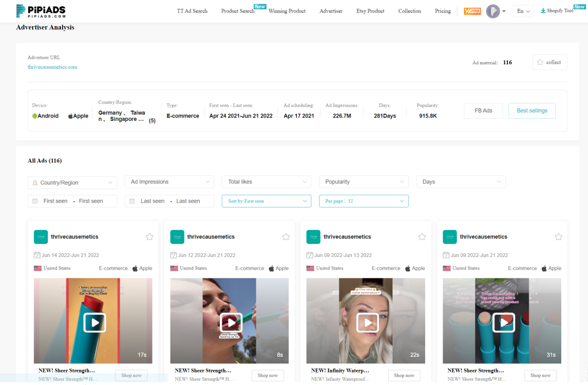Click thrivecausemetics avatar on second ad card
Image resolution: width=588 pixels, height=385 pixels.
coord(177,237)
